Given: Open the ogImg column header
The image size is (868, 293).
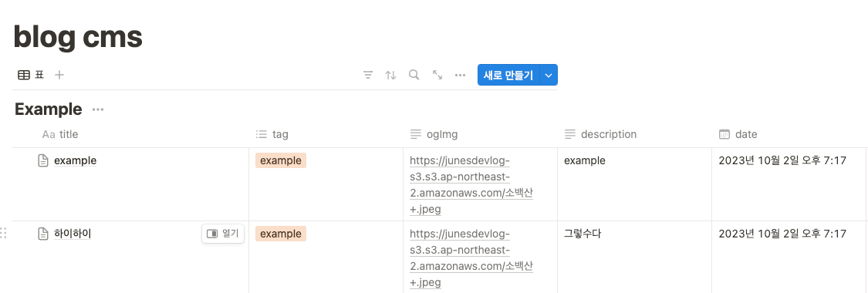Looking at the screenshot, I should click(x=434, y=134).
